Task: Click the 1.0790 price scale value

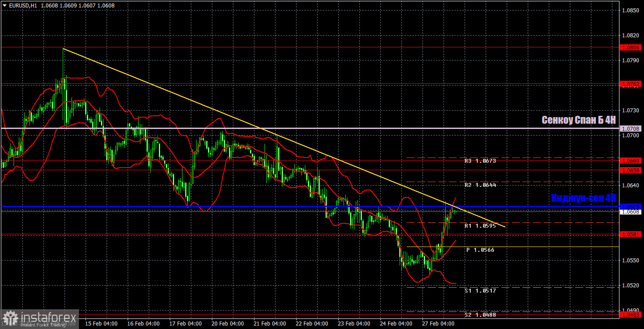Action: pyautogui.click(x=631, y=60)
